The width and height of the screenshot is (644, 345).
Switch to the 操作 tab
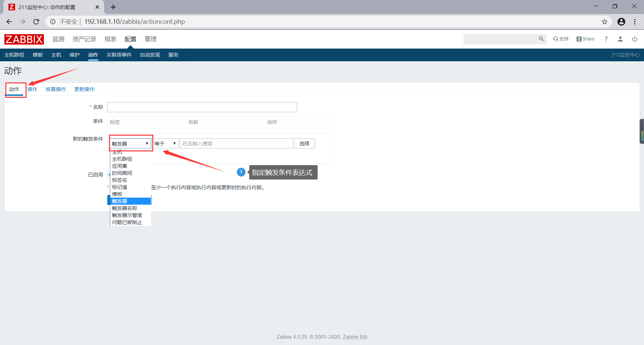33,89
